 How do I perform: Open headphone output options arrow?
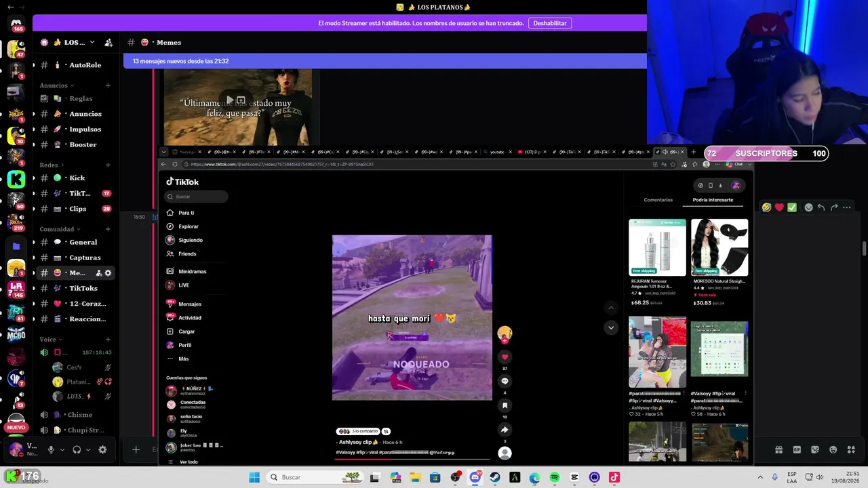click(x=88, y=449)
